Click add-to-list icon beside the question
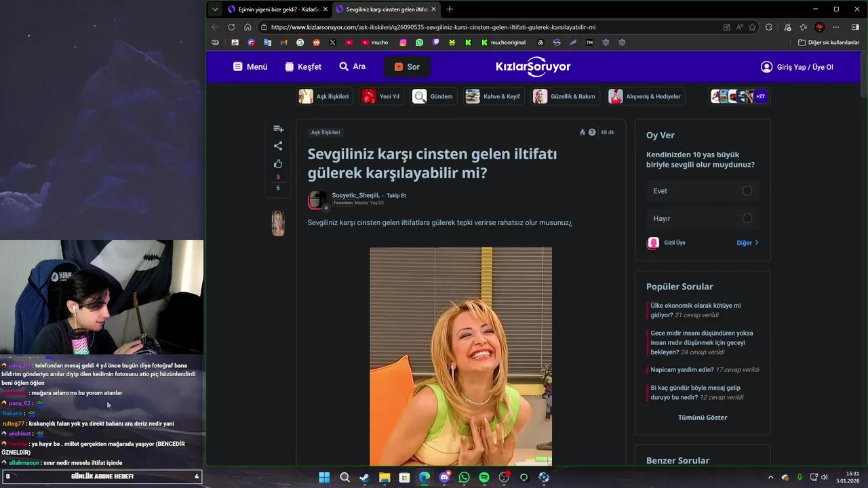This screenshot has width=868, height=488. click(278, 129)
